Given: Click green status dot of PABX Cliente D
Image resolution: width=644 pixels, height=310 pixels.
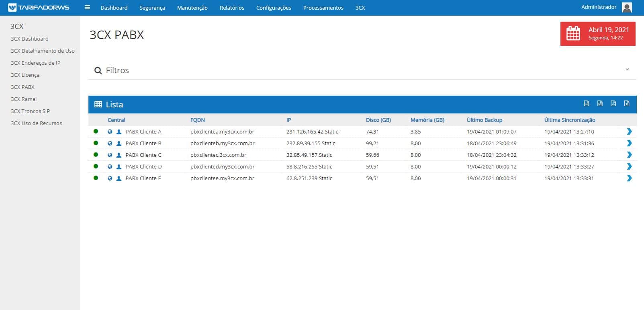Looking at the screenshot, I should click(96, 166).
